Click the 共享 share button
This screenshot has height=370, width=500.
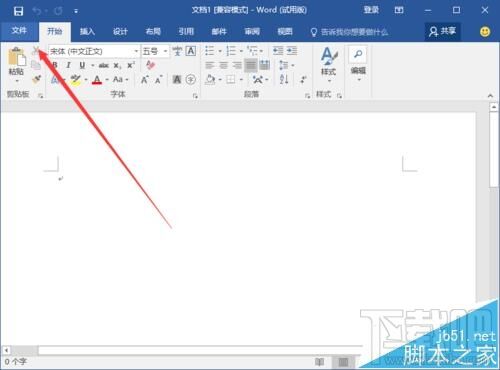[442, 32]
